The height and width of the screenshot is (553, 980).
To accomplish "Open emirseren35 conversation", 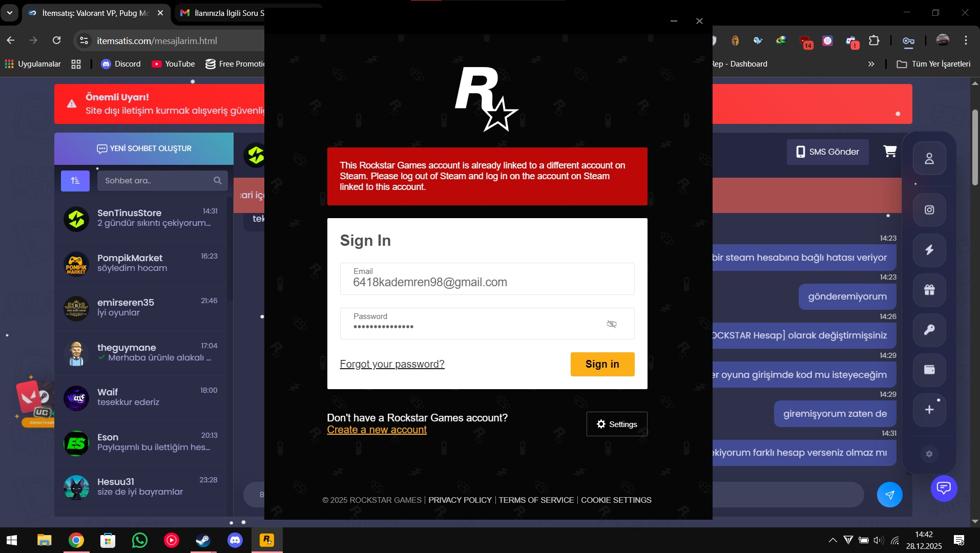I will coord(141,308).
